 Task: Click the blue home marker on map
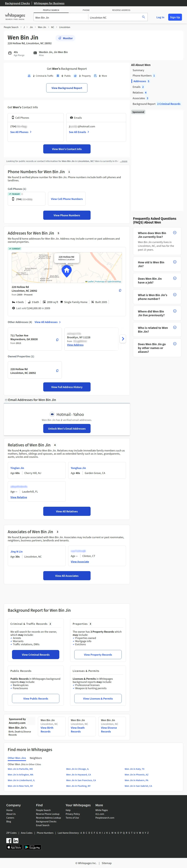pyautogui.click(x=66, y=271)
